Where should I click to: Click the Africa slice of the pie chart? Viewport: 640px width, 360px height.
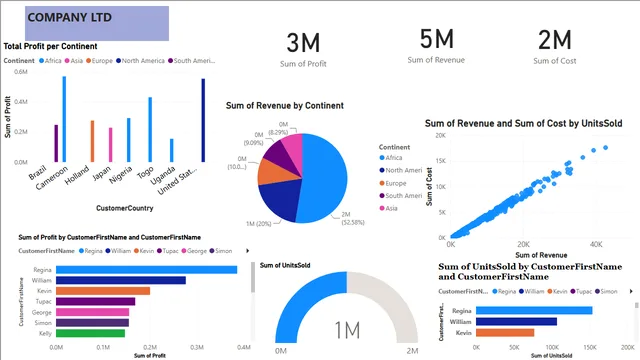324,178
